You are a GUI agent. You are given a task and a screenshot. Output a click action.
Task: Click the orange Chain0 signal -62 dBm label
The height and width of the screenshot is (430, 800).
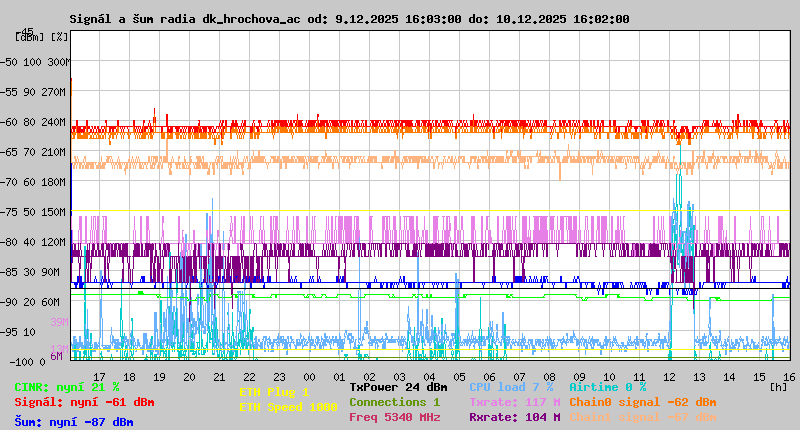642,402
